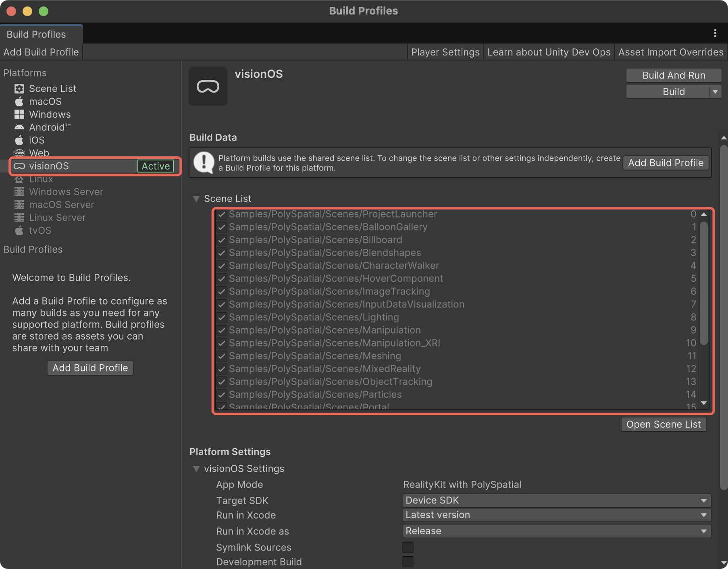Image resolution: width=728 pixels, height=569 pixels.
Task: Select the Samples/PolySpatial/Scenes/Meshing scene row
Action: [457, 356]
